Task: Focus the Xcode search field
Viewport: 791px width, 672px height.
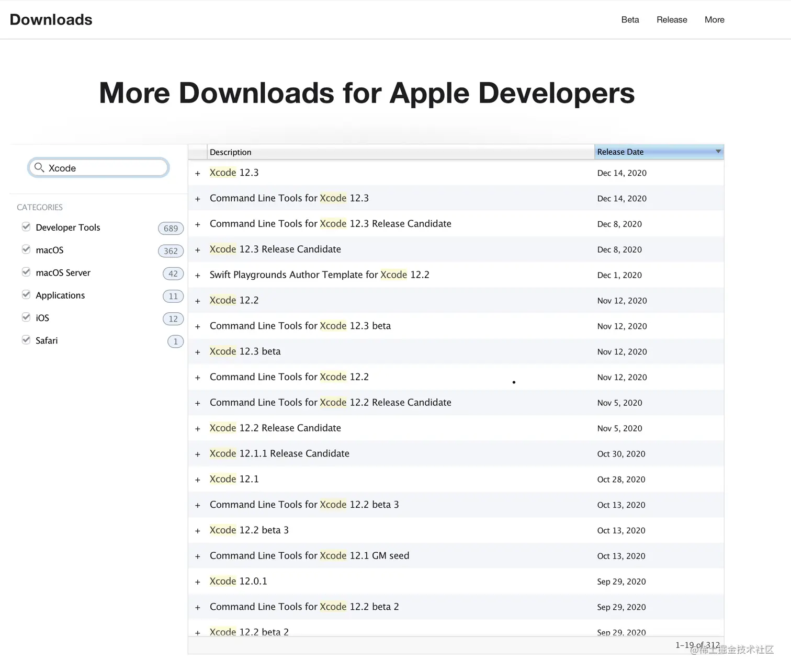Action: coord(98,168)
